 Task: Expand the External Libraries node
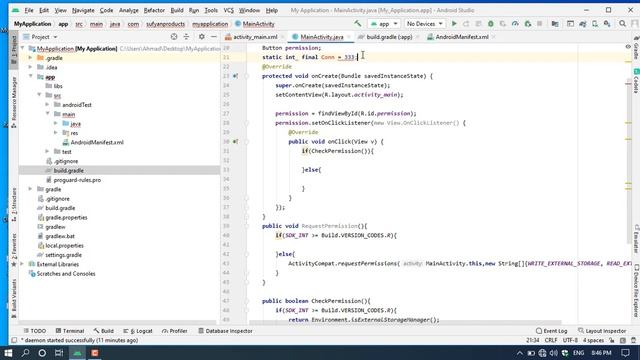pos(22,264)
